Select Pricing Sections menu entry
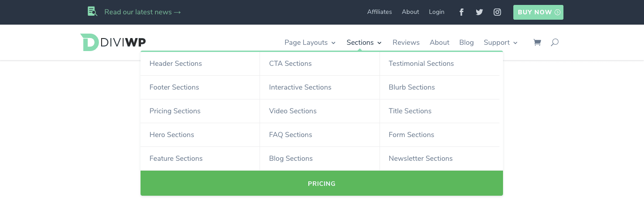 click(x=200, y=111)
